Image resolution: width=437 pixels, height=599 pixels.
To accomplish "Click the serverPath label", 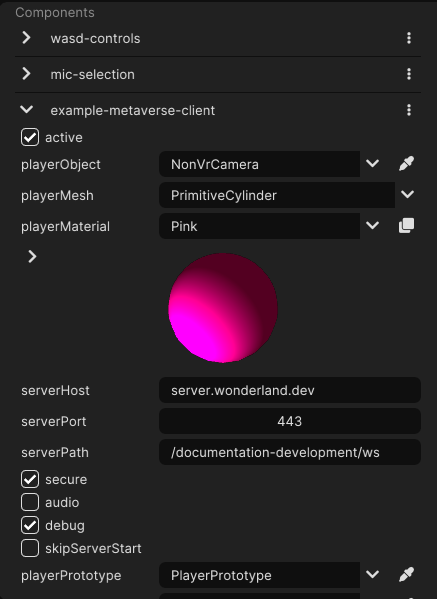I will pos(55,452).
